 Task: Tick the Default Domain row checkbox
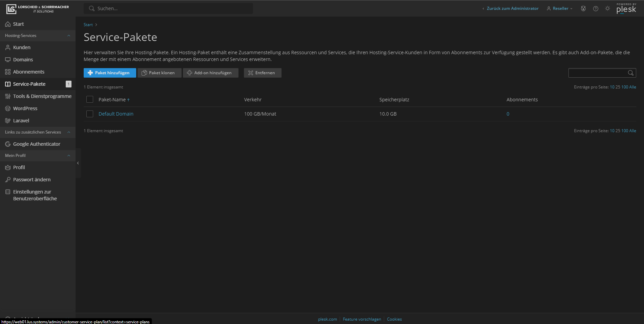point(90,114)
